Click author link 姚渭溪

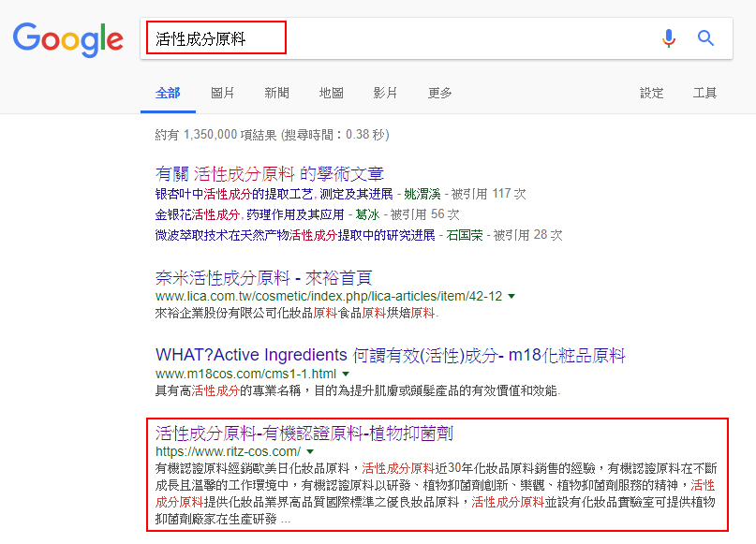click(x=422, y=194)
